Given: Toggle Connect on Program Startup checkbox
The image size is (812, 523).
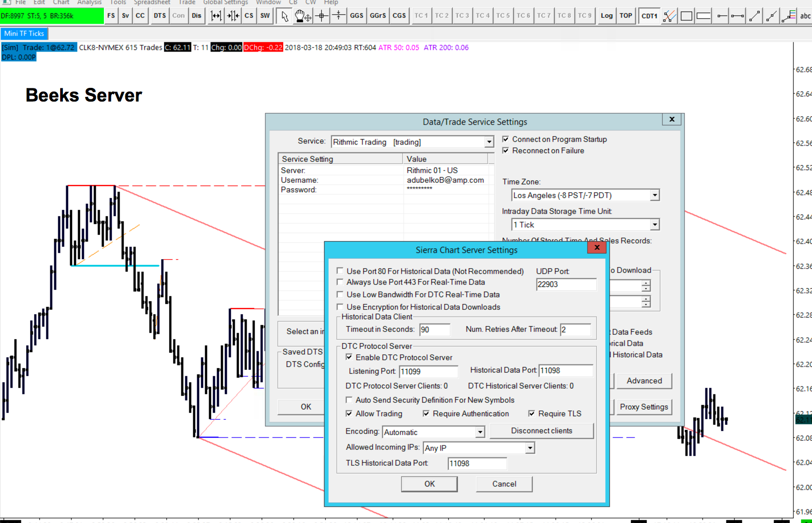Looking at the screenshot, I should pos(506,139).
